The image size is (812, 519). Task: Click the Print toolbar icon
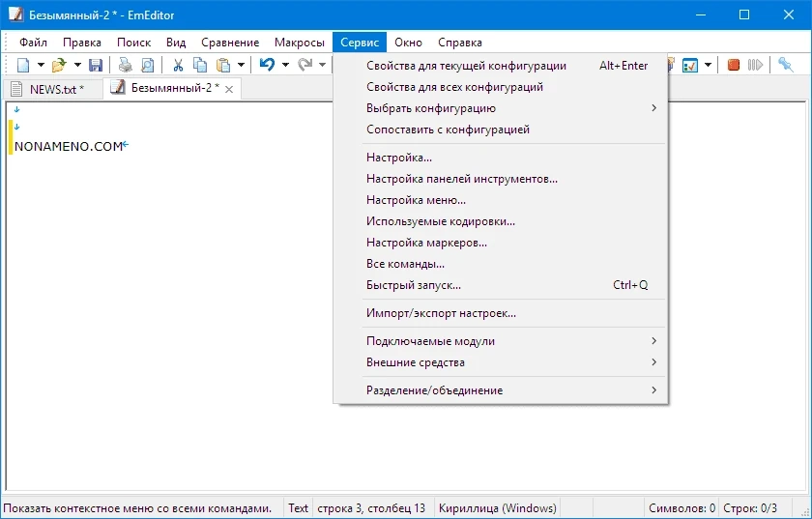pyautogui.click(x=125, y=65)
